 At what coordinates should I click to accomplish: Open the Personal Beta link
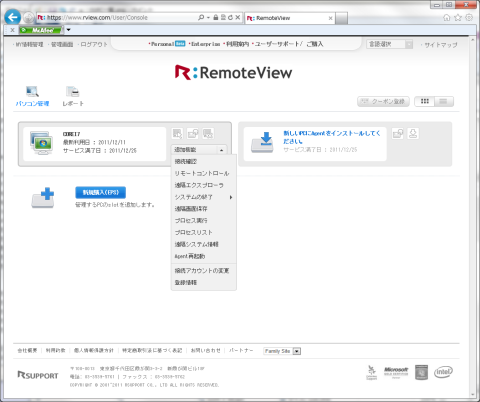(x=168, y=44)
